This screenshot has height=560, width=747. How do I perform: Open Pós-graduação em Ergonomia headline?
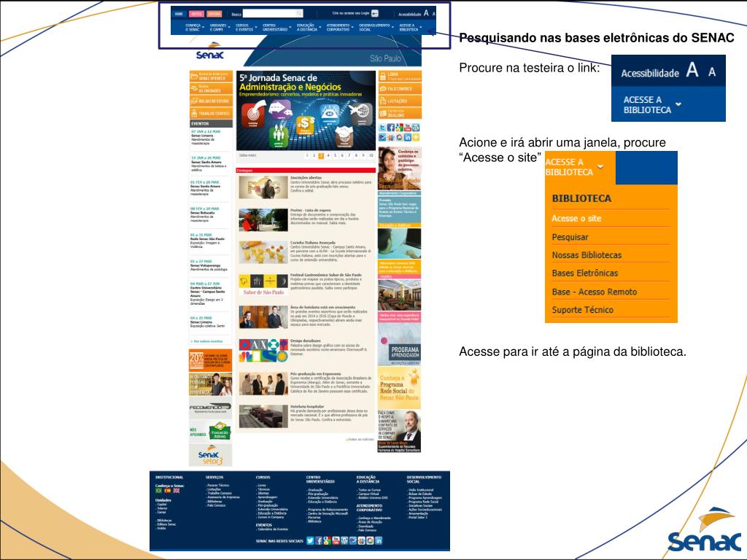tap(316, 374)
